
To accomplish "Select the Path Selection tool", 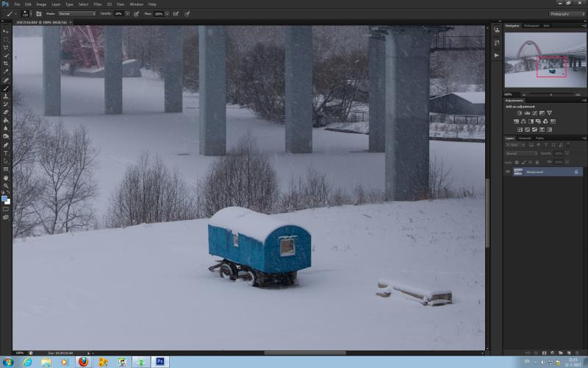I will [6, 161].
